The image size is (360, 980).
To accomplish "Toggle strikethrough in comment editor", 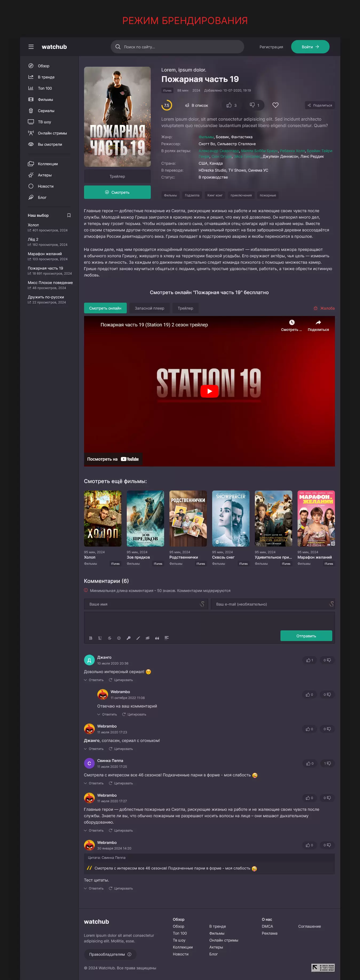I will point(110,638).
